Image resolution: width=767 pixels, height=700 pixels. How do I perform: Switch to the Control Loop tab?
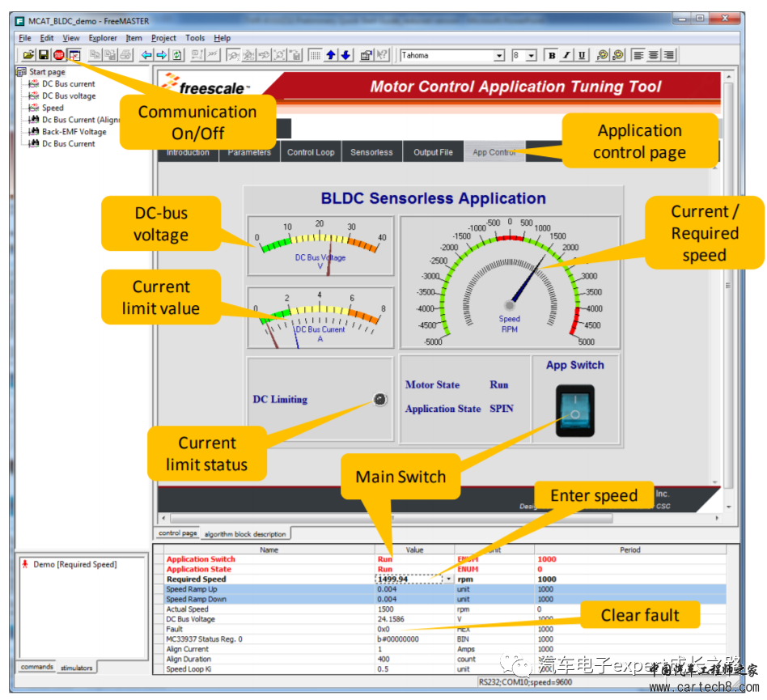[x=311, y=152]
